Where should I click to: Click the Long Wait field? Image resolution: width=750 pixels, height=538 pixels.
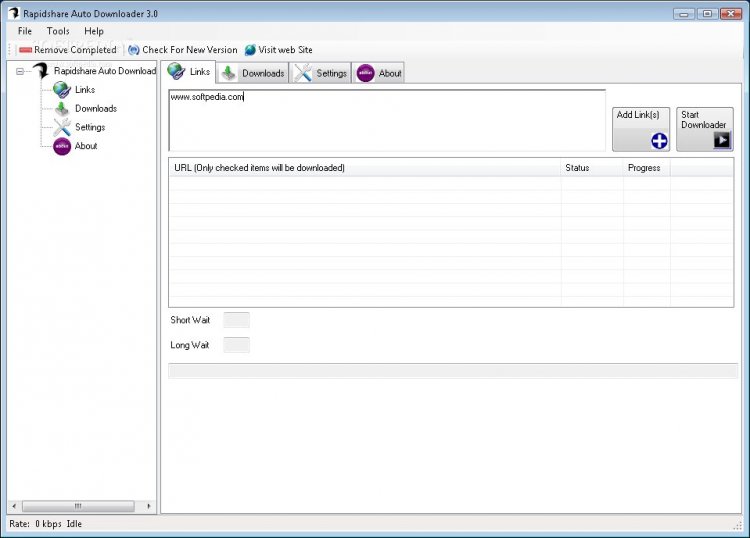click(x=236, y=345)
